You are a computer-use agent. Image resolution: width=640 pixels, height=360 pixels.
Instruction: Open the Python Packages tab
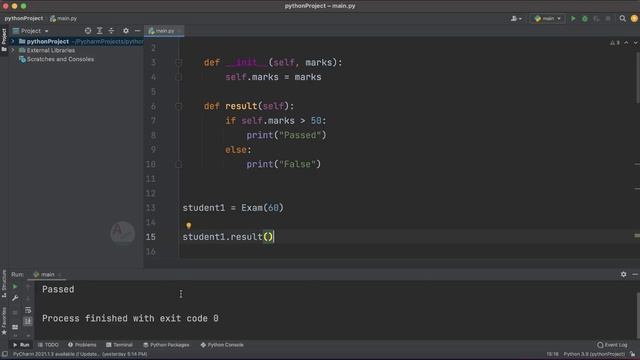(x=166, y=345)
